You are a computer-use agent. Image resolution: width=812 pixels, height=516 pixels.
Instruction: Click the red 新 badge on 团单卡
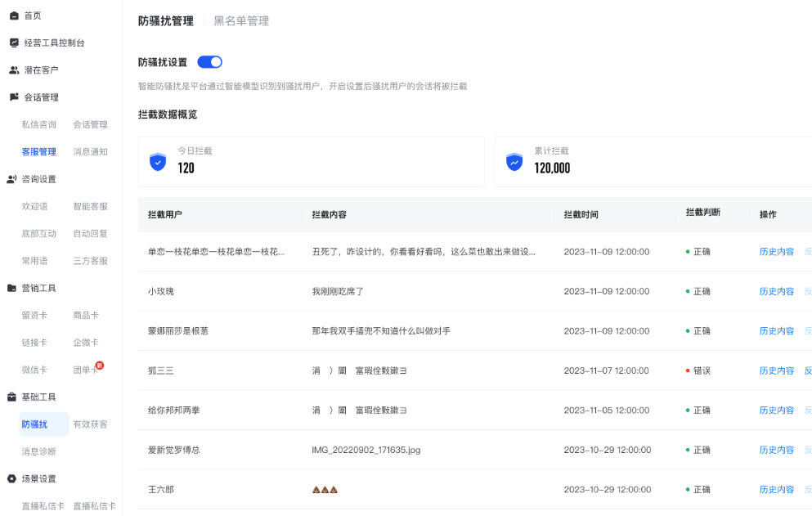pyautogui.click(x=100, y=366)
